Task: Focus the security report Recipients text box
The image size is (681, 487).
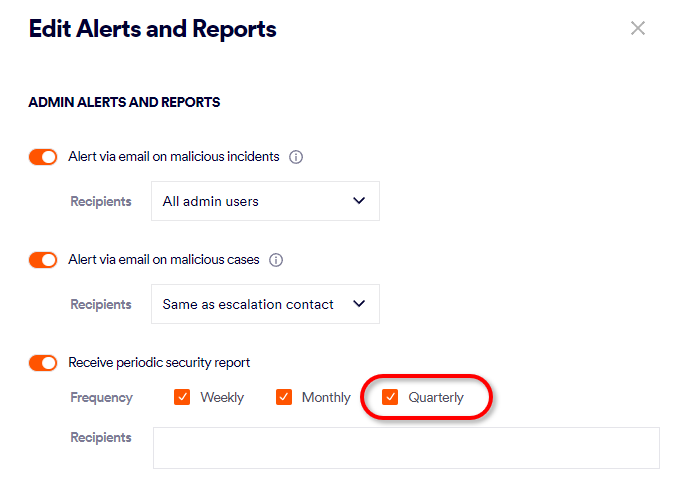Action: tap(406, 448)
